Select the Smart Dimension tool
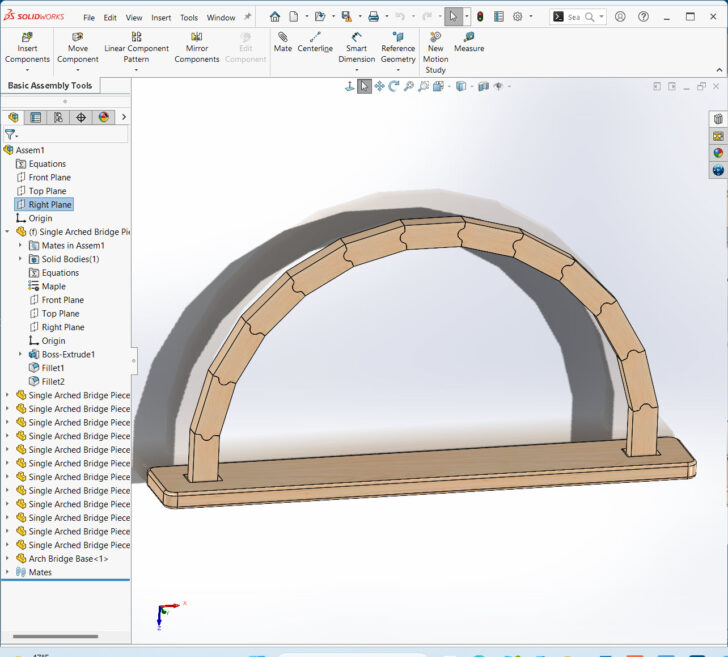 [356, 47]
